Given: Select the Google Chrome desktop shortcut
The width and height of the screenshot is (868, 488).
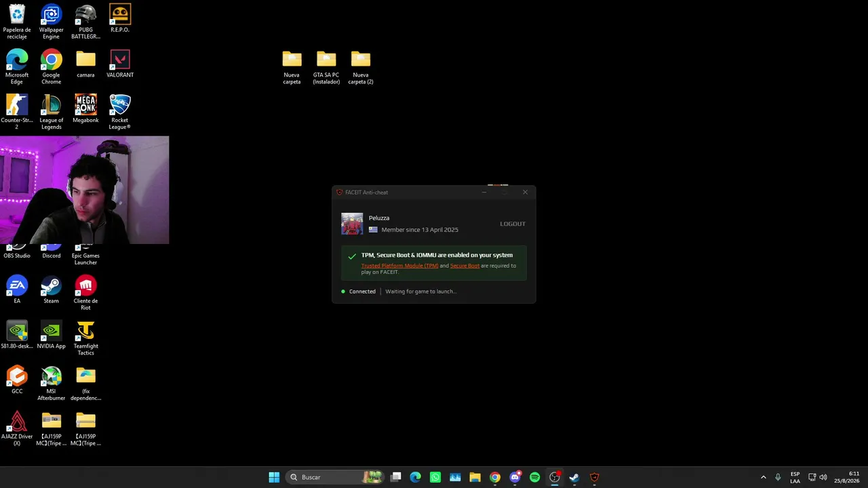Looking at the screenshot, I should click(51, 67).
